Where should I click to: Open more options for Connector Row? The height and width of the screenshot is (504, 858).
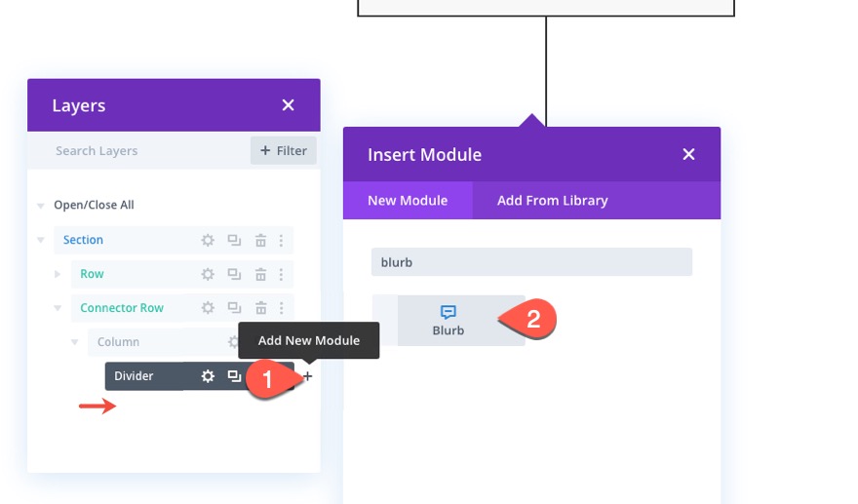click(x=281, y=308)
